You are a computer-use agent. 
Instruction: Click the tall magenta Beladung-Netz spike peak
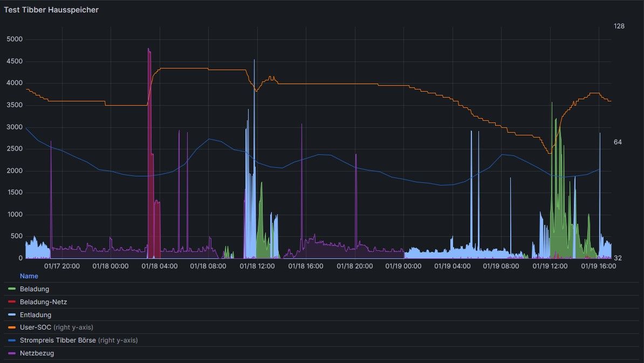pos(149,49)
